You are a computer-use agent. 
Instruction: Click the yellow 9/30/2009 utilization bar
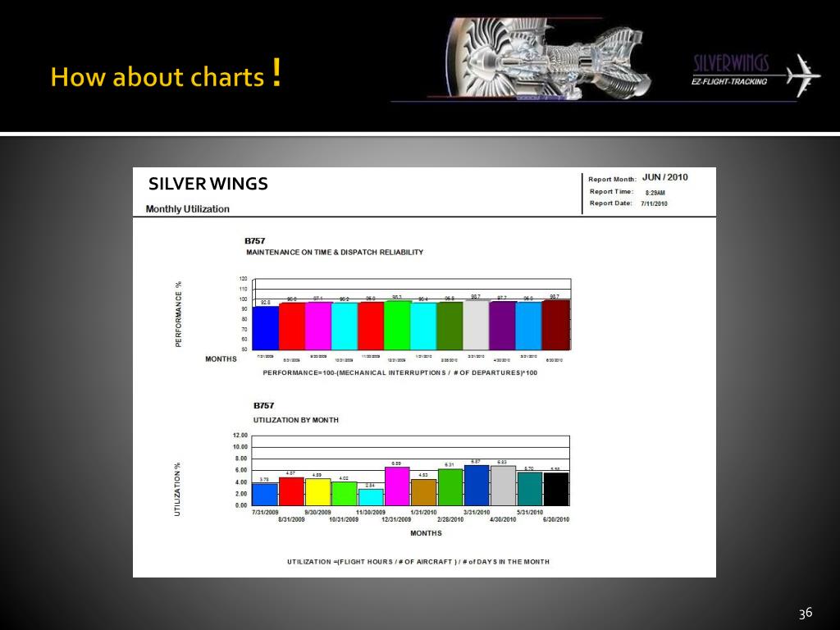click(317, 492)
